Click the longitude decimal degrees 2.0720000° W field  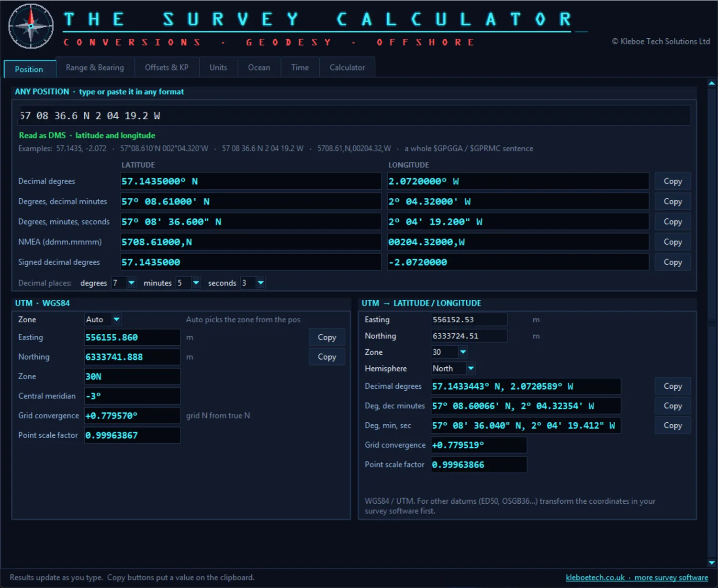[518, 181]
